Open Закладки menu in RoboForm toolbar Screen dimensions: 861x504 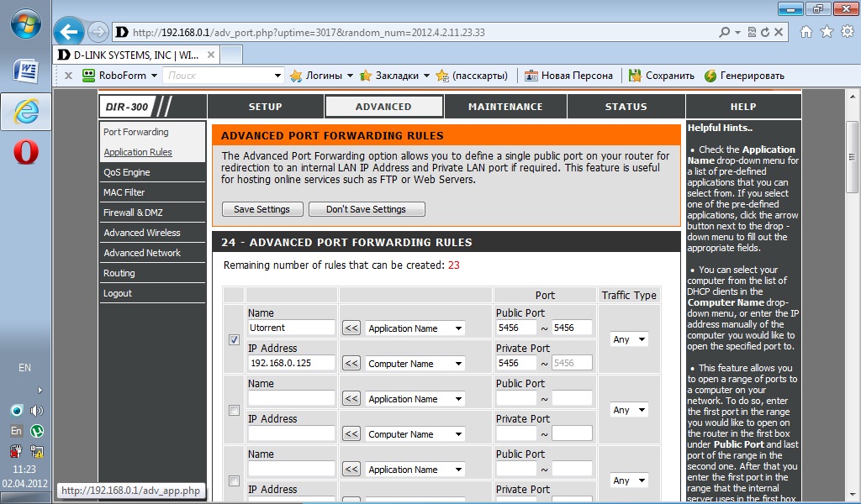coord(394,76)
